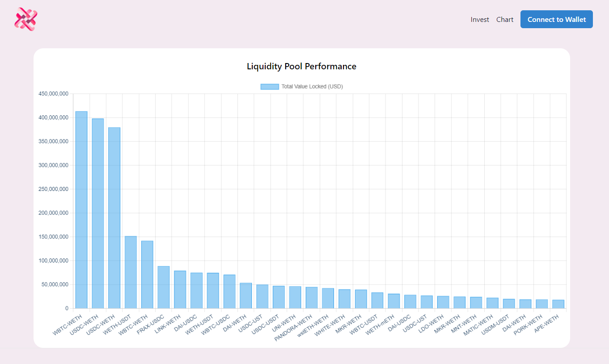
Task: Click the MATIC-WETH x-axis label
Action: [479, 326]
